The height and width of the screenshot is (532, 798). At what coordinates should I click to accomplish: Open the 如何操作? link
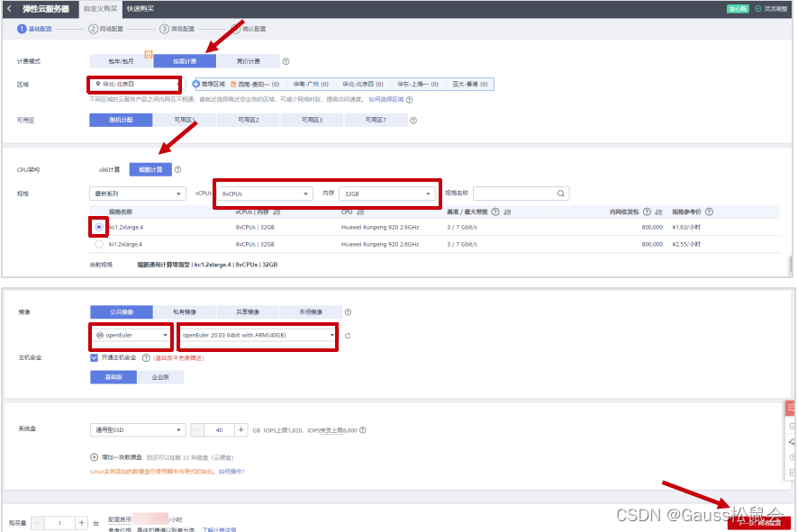(x=231, y=472)
